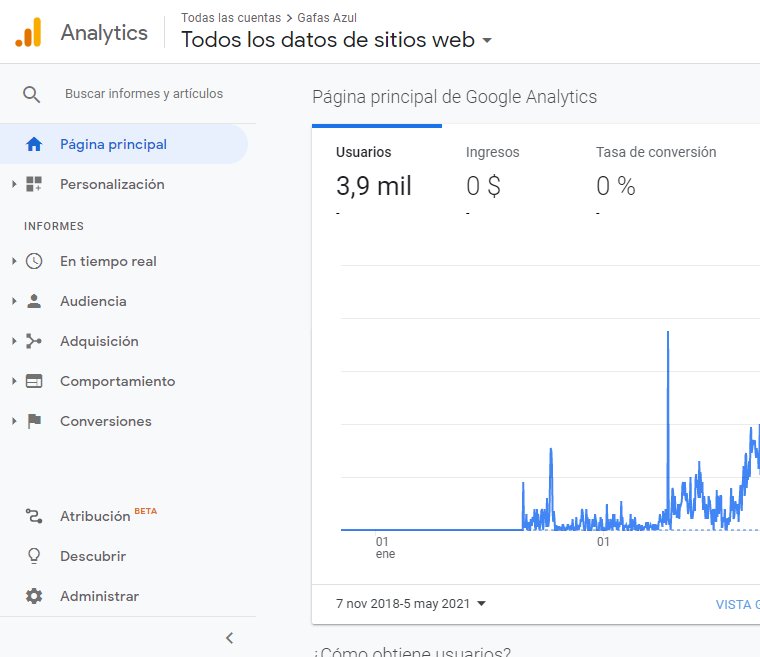
Task: Click the gear icon for Administrar
Action: [34, 596]
